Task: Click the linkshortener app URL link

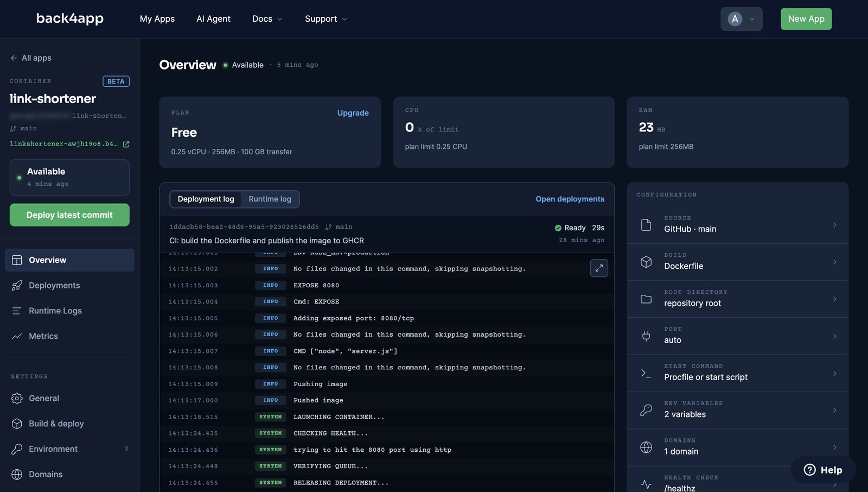Action: point(63,144)
